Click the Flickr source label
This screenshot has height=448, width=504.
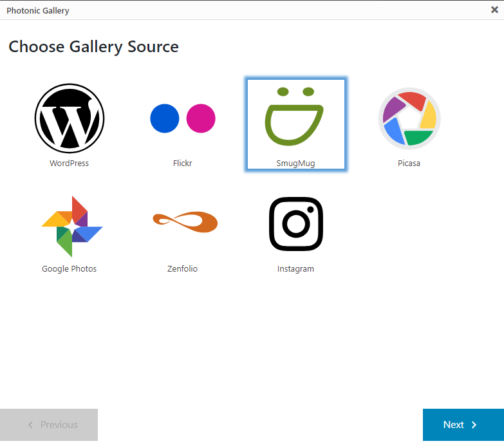pyautogui.click(x=183, y=163)
